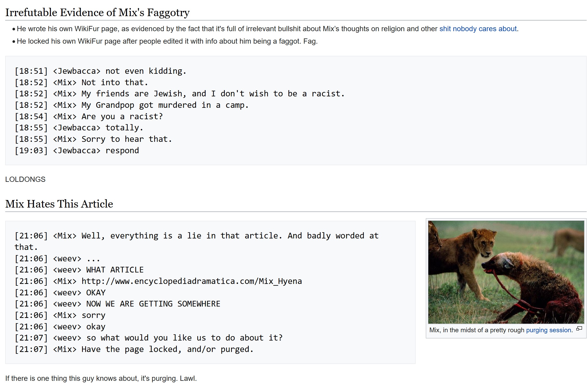The width and height of the screenshot is (588, 386).
Task: Click the "Sorry to hear that." line
Action: coord(93,139)
